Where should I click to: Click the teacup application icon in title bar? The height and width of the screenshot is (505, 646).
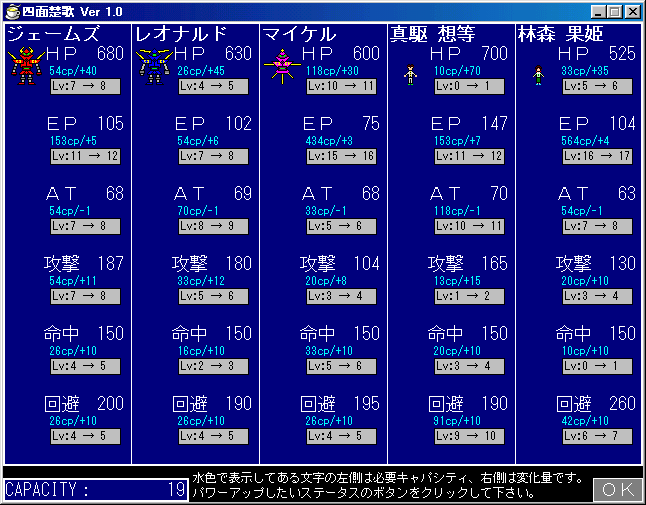click(x=12, y=12)
